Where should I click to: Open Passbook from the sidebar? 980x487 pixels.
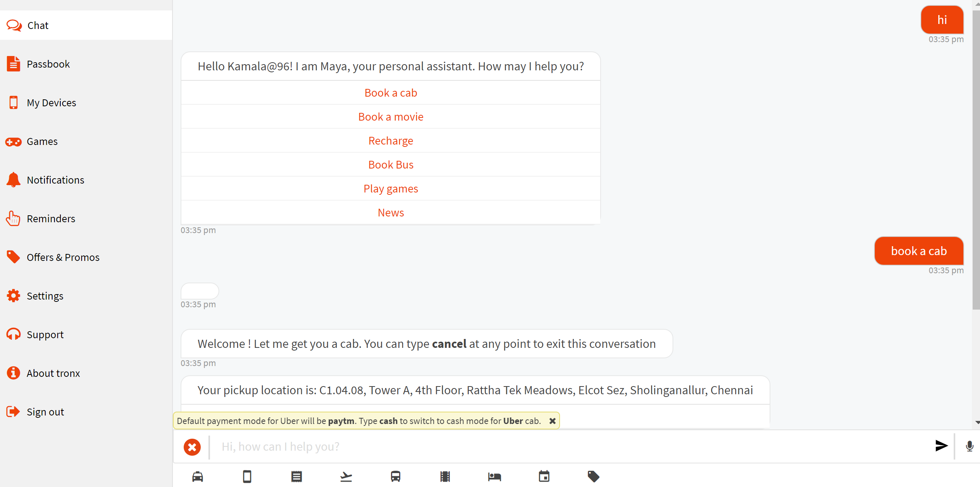(48, 64)
